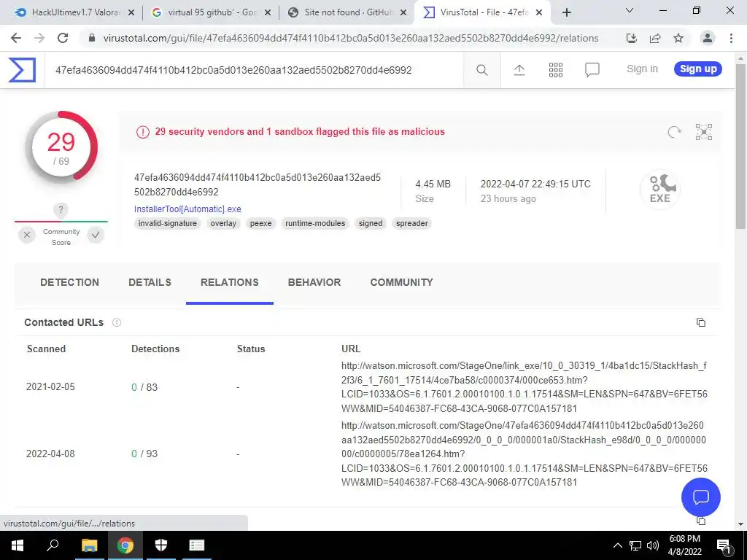Click the browser address bar URL
The width and height of the screenshot is (747, 560).
pyautogui.click(x=350, y=38)
